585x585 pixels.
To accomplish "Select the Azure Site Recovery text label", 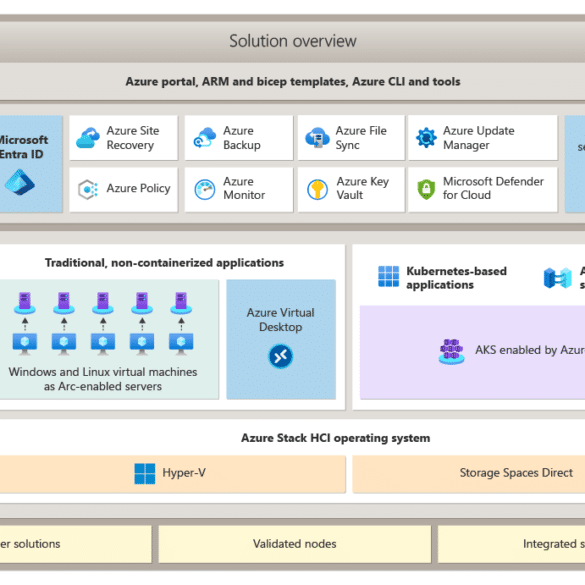I will coord(133,138).
